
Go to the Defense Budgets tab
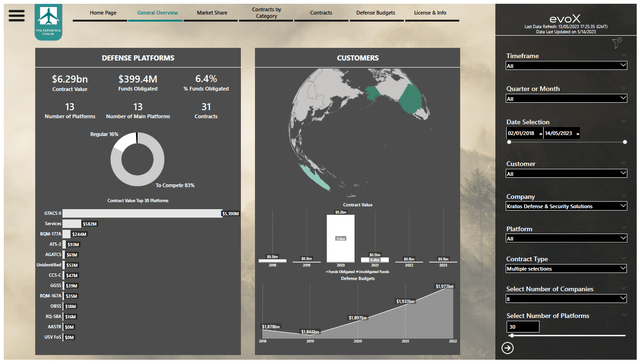pos(376,13)
